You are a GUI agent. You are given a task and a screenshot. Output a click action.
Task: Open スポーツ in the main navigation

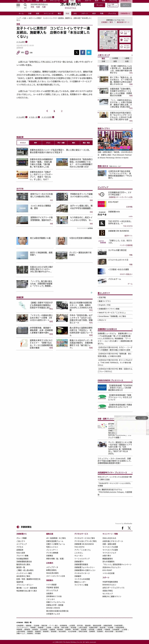coord(84,13)
